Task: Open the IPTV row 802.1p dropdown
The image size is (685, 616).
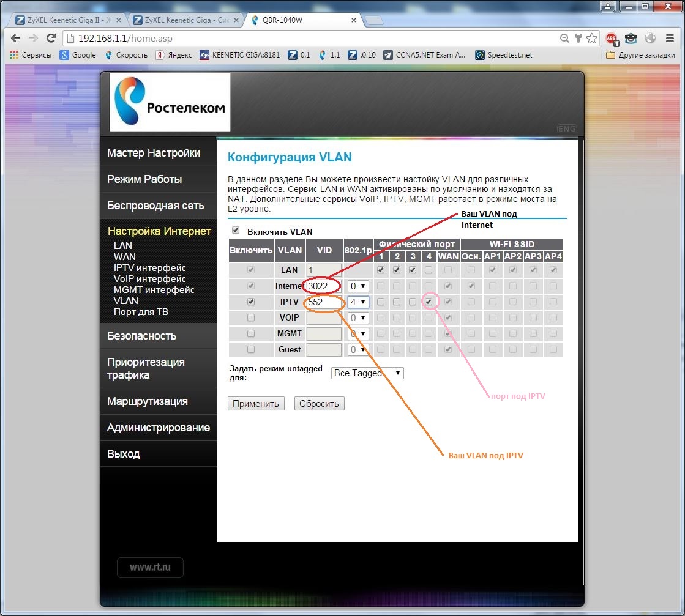Action: click(x=358, y=302)
